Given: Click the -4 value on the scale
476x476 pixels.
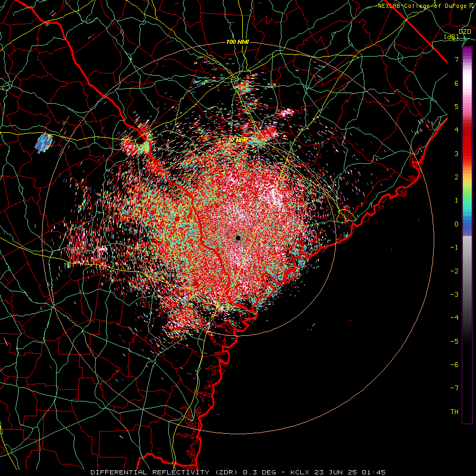Looking at the screenshot, I should [454, 318].
